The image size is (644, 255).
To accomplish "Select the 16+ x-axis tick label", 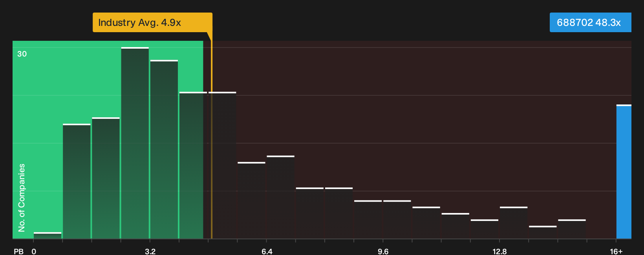I will pos(616,251).
